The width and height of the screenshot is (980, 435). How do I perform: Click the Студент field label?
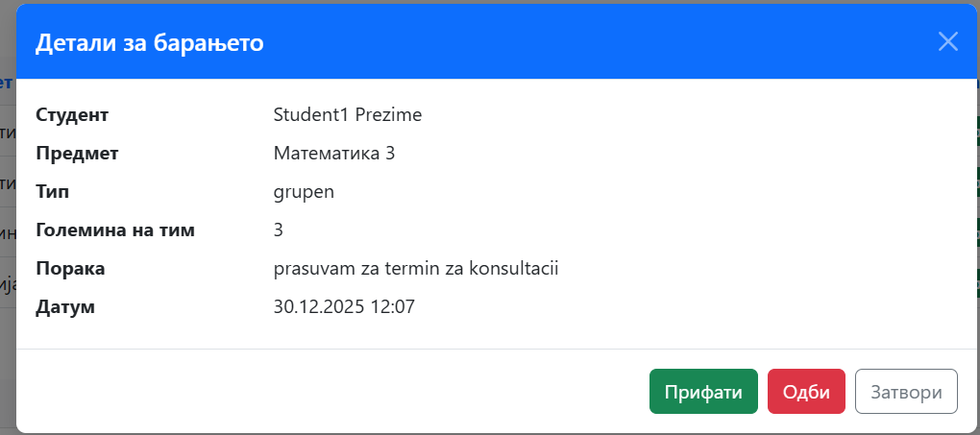pos(72,115)
